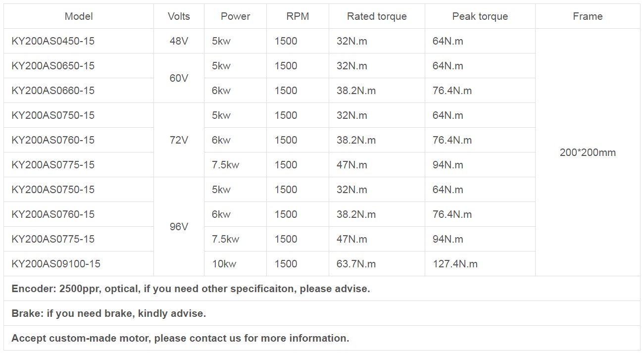The image size is (644, 354).
Task: Select the 60V voltage cell
Action: 179,78
